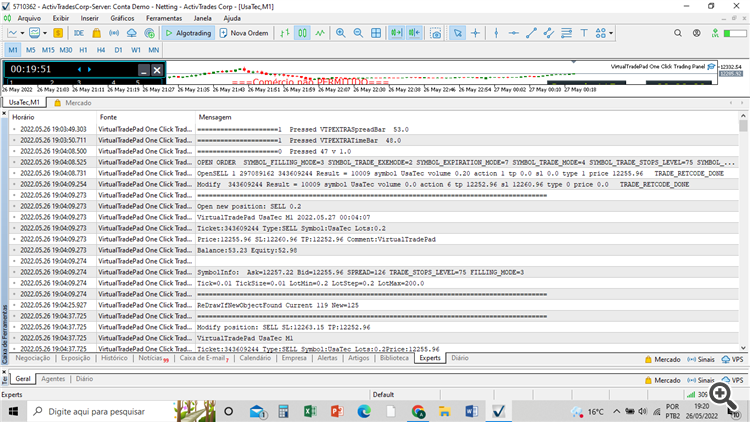Click the Experts log vertical scrollbar
Screen dimensions: 750x422
coord(743,232)
